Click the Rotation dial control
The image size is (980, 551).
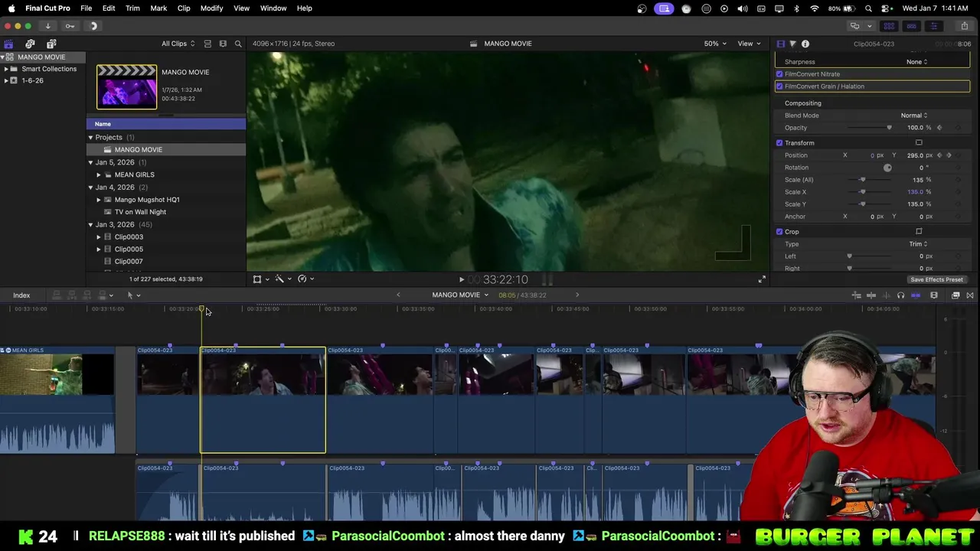pos(887,168)
